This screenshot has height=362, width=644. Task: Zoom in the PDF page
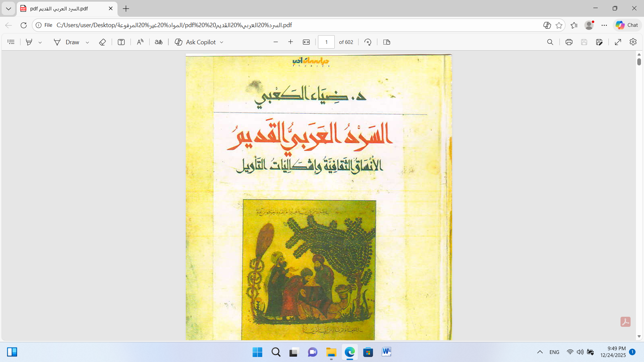point(290,42)
